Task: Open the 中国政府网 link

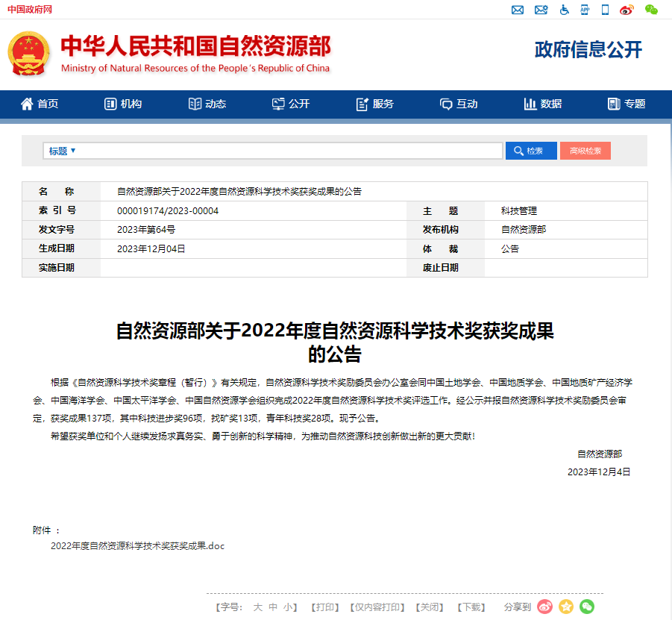Action: pos(30,10)
